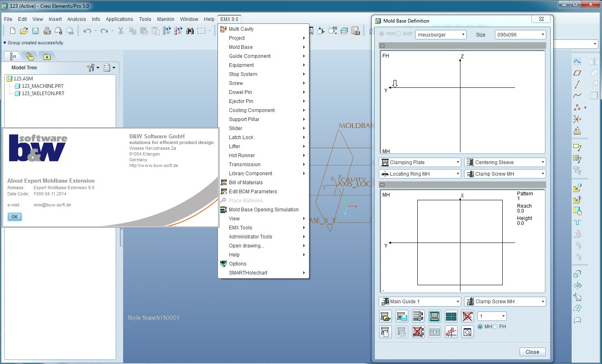This screenshot has width=602, height=364.
Task: Select the datum curve tool in right toolbar
Action: point(577,96)
